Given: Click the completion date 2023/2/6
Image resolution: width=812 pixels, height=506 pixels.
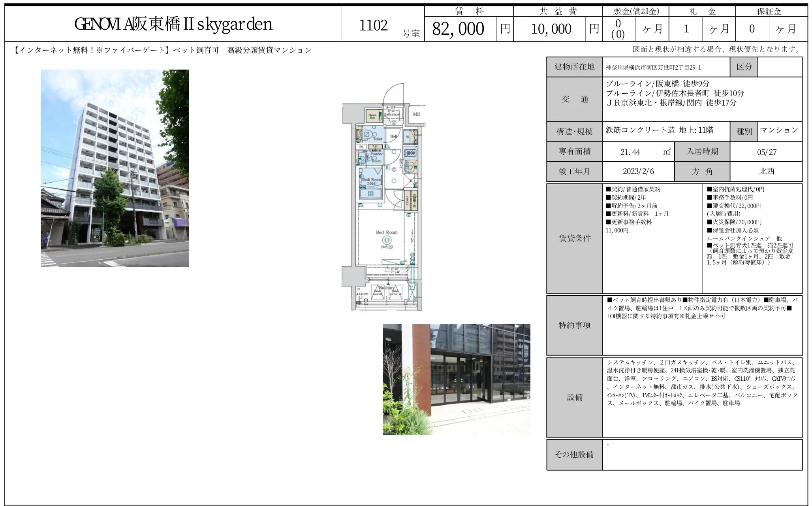Looking at the screenshot, I should pos(638,171).
